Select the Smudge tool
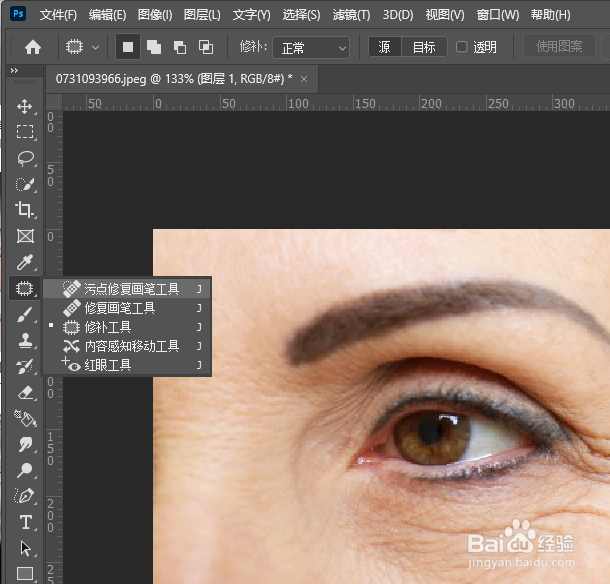The width and height of the screenshot is (610, 584). pyautogui.click(x=25, y=444)
